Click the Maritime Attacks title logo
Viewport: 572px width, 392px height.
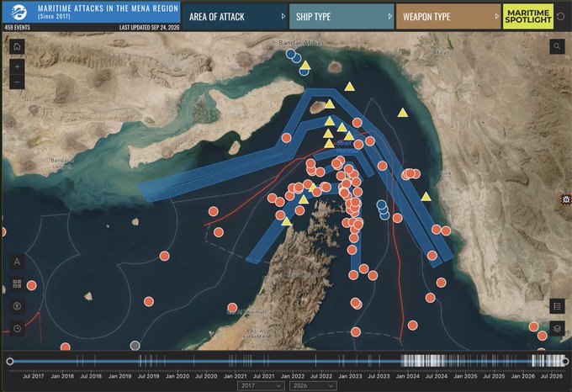[19, 13]
